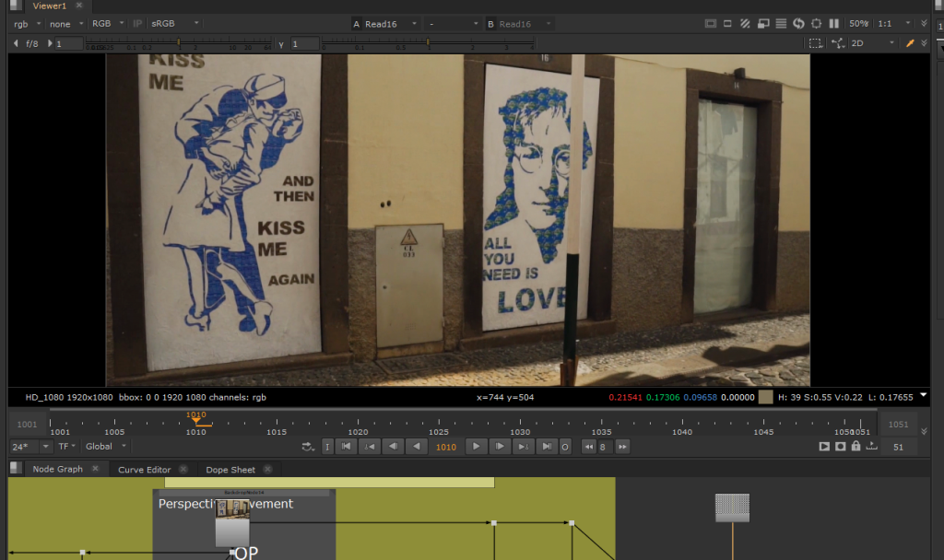This screenshot has height=560, width=944.
Task: Open the 24 fps dropdown
Action: (30, 447)
